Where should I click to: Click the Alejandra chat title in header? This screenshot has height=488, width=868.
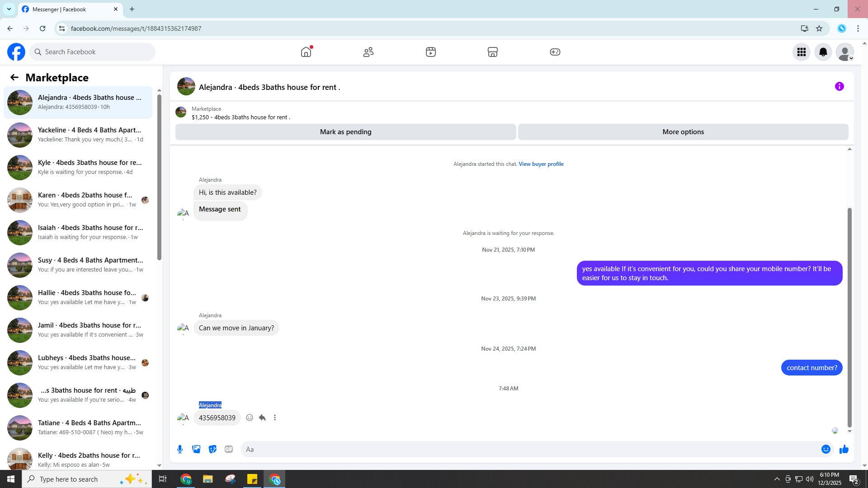click(x=269, y=87)
